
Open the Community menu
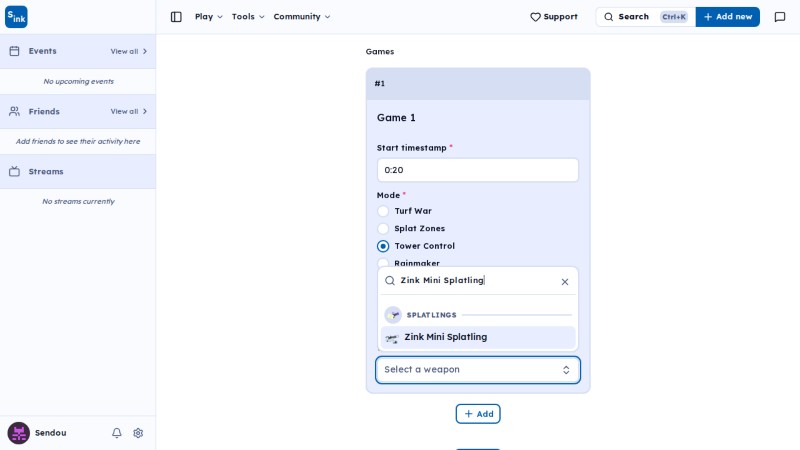click(x=302, y=17)
